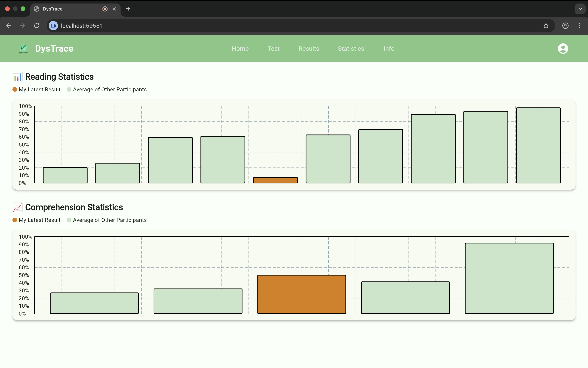Select the Statistics nav link

click(x=351, y=48)
